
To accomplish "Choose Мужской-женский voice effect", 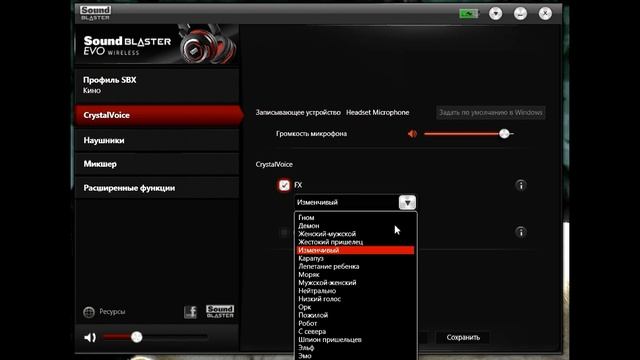I will click(355, 283).
